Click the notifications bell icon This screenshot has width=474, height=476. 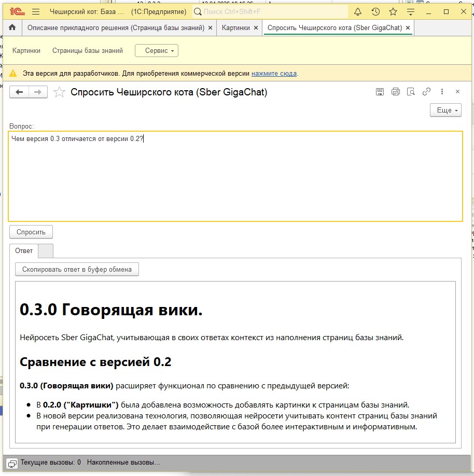tap(358, 11)
